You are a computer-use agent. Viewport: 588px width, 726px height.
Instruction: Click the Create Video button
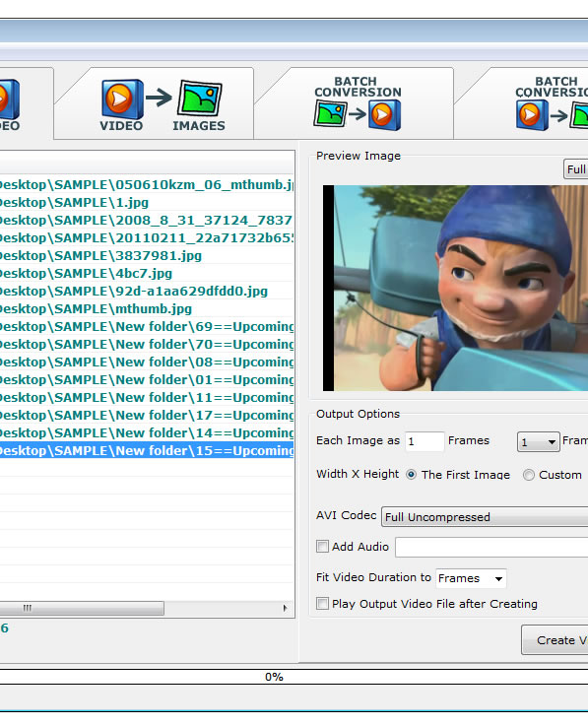(555, 640)
